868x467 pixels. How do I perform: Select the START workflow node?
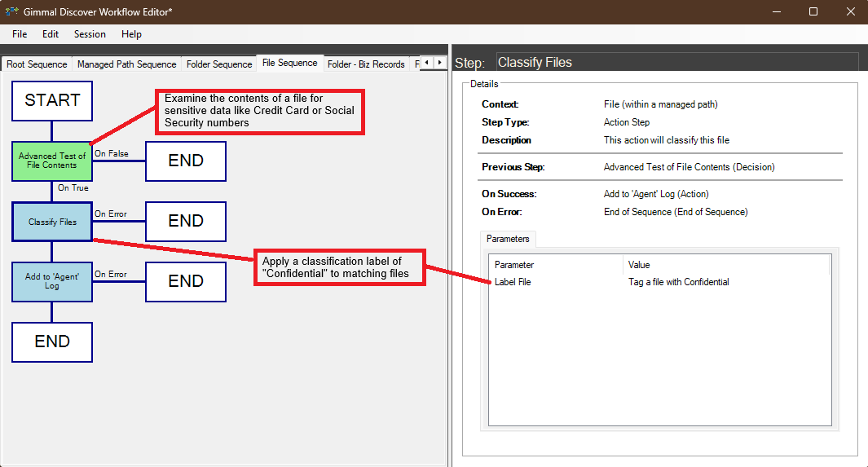click(x=52, y=101)
